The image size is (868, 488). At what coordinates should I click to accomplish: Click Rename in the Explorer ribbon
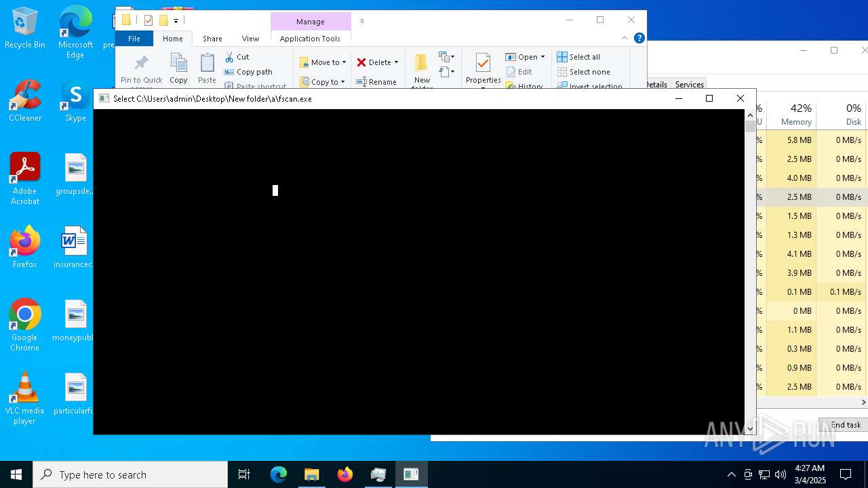(x=376, y=82)
